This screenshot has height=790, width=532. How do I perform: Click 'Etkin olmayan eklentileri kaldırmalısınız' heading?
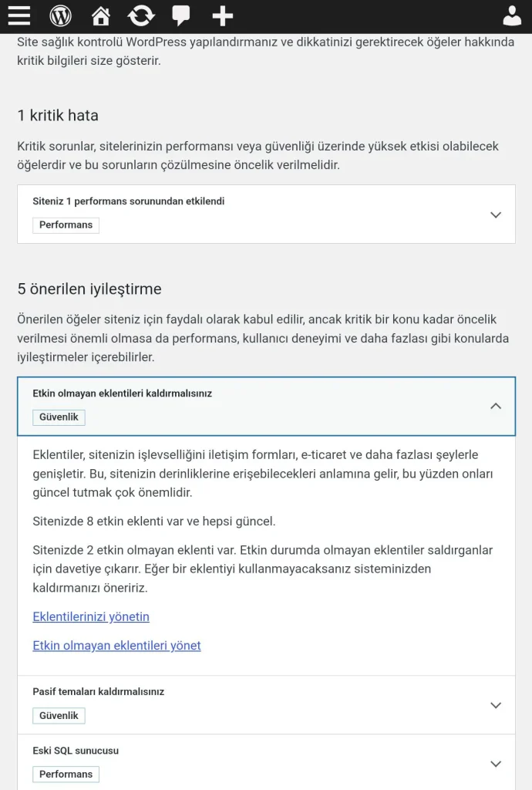pyautogui.click(x=122, y=393)
